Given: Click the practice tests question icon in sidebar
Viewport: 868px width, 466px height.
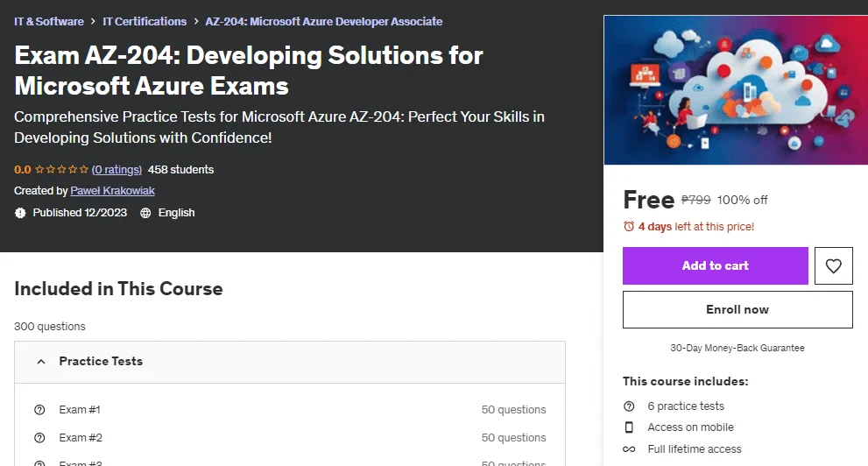Looking at the screenshot, I should click(629, 406).
